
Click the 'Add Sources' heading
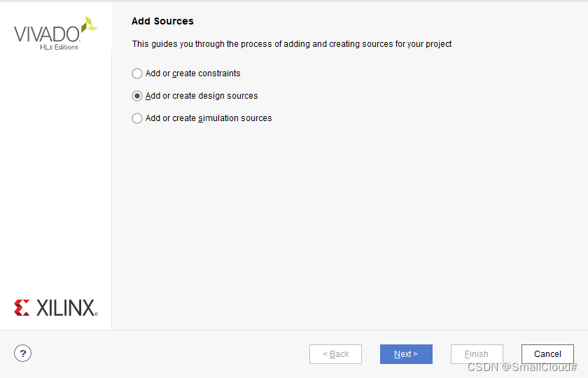point(162,21)
